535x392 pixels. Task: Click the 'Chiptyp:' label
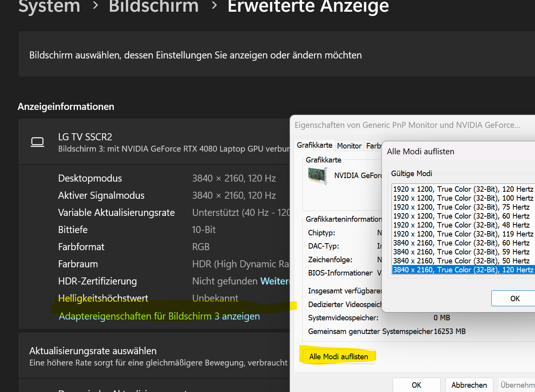321,233
